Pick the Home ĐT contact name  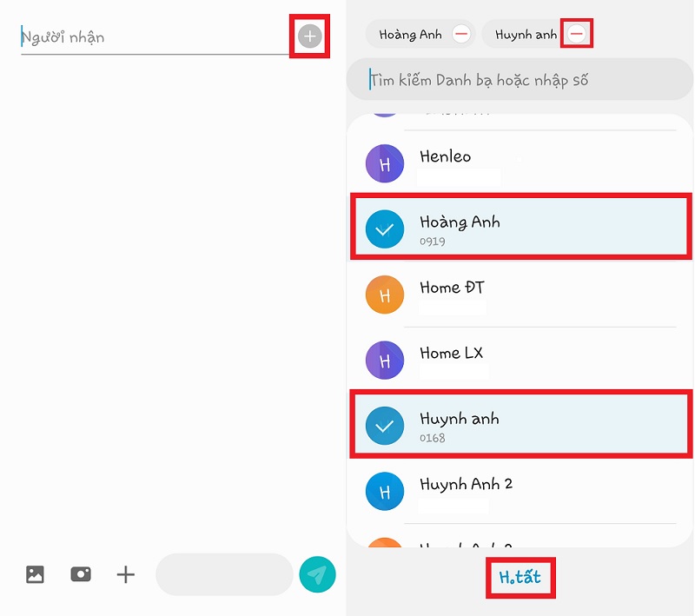(452, 288)
